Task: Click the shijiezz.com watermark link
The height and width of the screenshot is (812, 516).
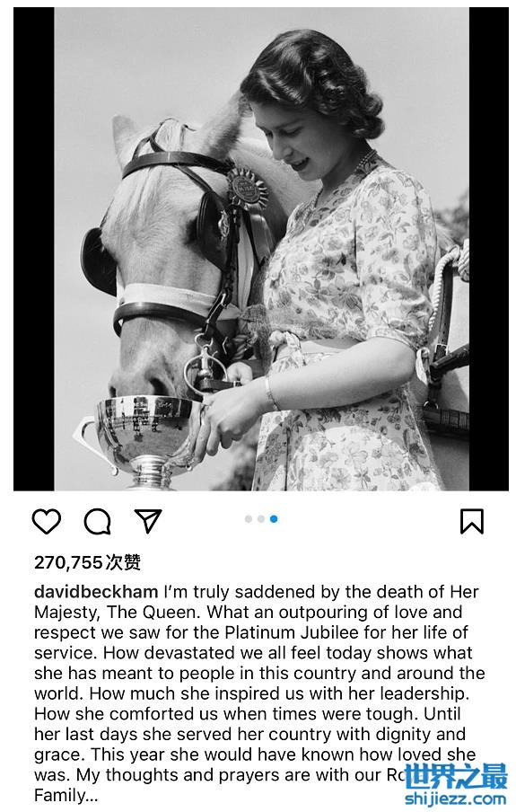Action: 456,799
